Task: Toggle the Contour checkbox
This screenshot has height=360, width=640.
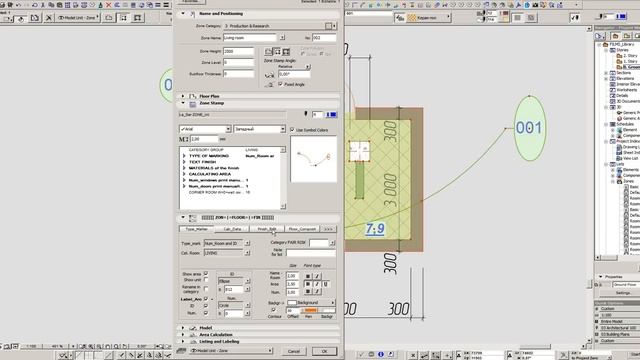Action: coord(274,310)
